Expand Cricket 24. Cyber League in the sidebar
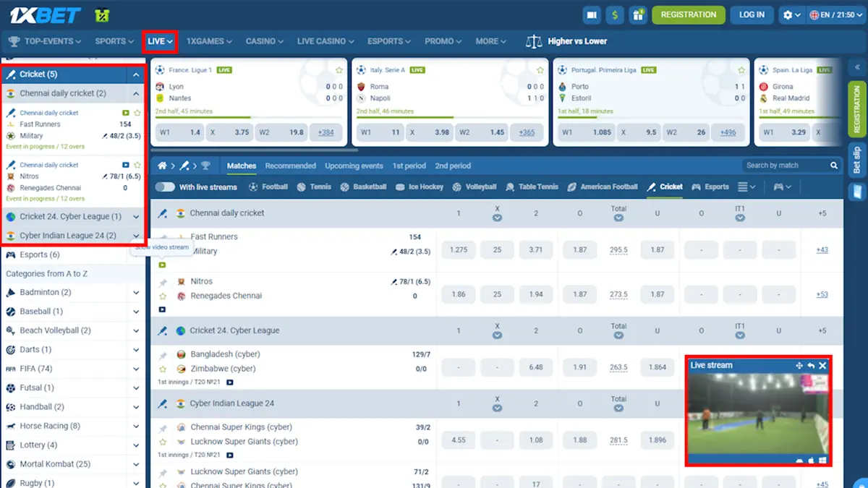Viewport: 868px width, 488px height. point(135,215)
